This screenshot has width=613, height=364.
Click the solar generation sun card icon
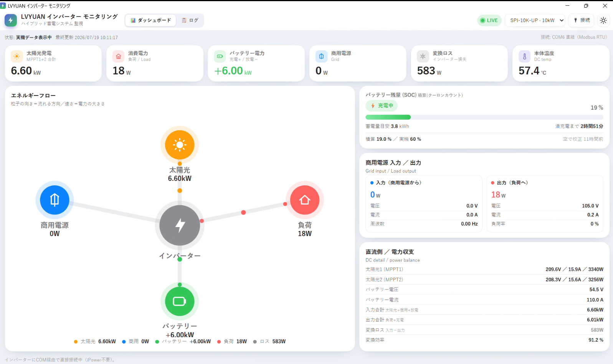click(17, 56)
